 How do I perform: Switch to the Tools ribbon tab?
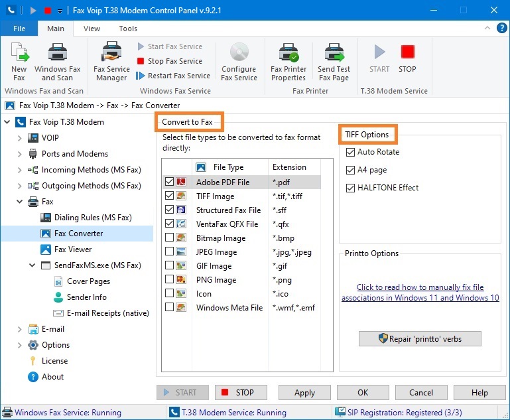tap(128, 29)
